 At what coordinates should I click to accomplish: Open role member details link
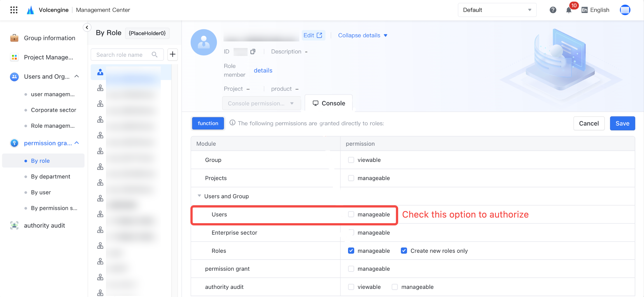[x=263, y=70]
